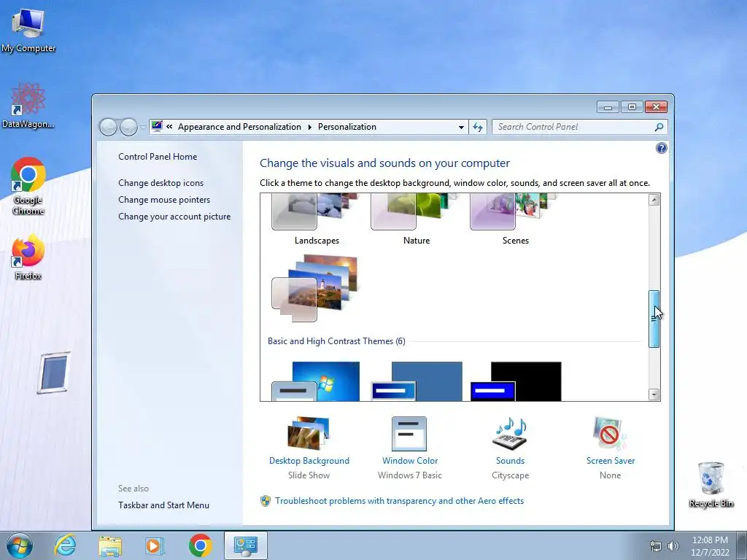Open Troubleshoot problems with transparency link

coord(399,501)
